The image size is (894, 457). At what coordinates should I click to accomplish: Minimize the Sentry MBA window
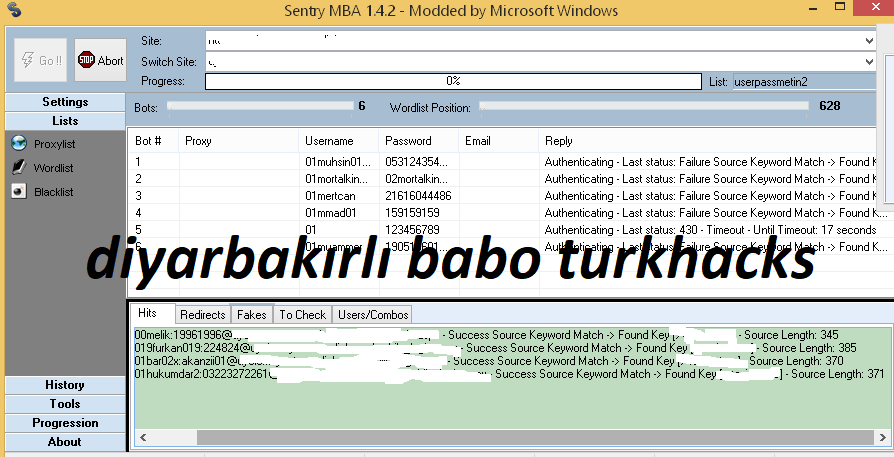coord(815,8)
